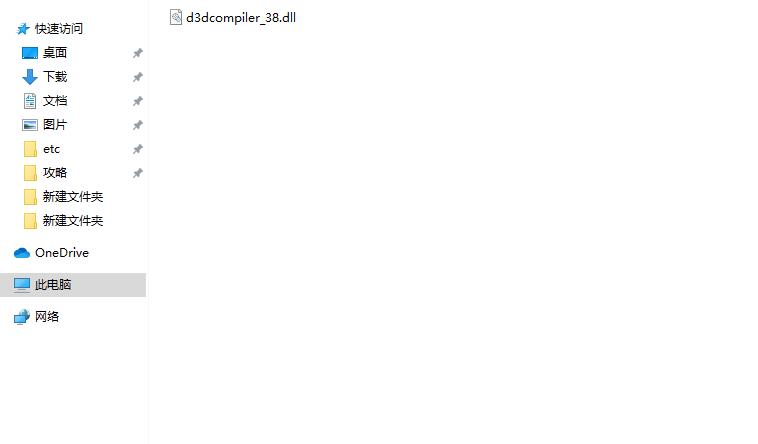The width and height of the screenshot is (758, 444).
Task: Select the d3dcompiler_38.dll file icon
Action: point(176,17)
